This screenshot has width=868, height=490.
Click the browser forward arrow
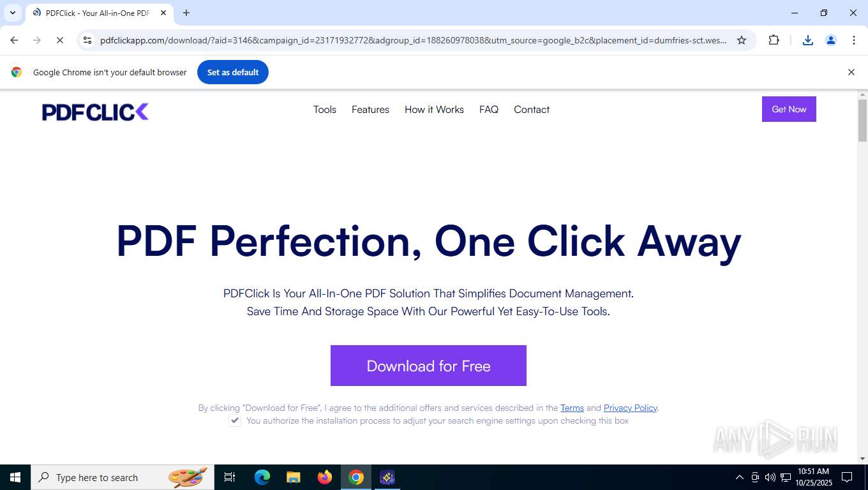[37, 40]
